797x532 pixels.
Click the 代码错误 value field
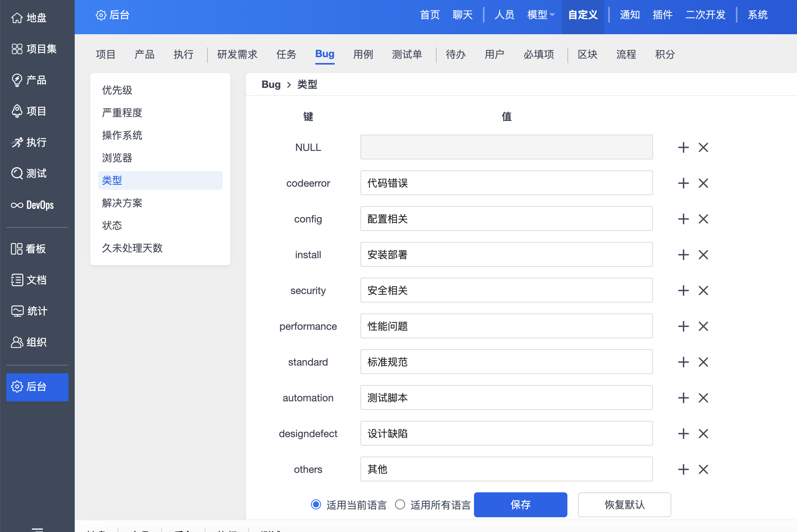(x=507, y=183)
